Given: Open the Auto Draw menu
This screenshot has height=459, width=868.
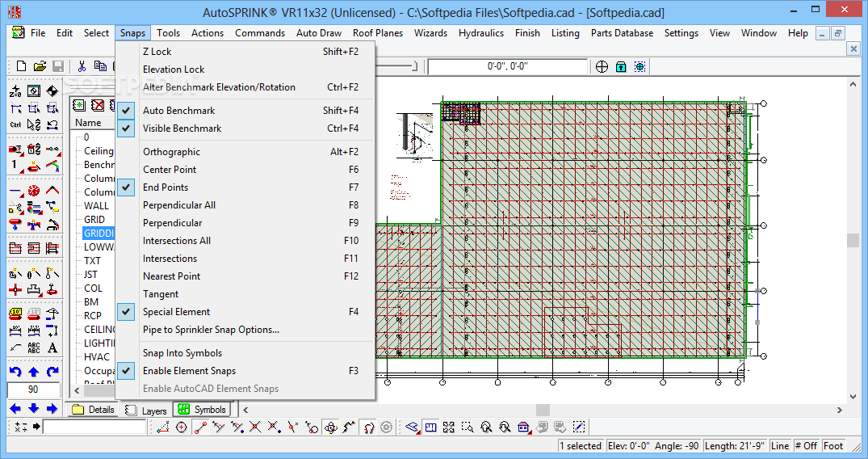Looking at the screenshot, I should coord(319,32).
